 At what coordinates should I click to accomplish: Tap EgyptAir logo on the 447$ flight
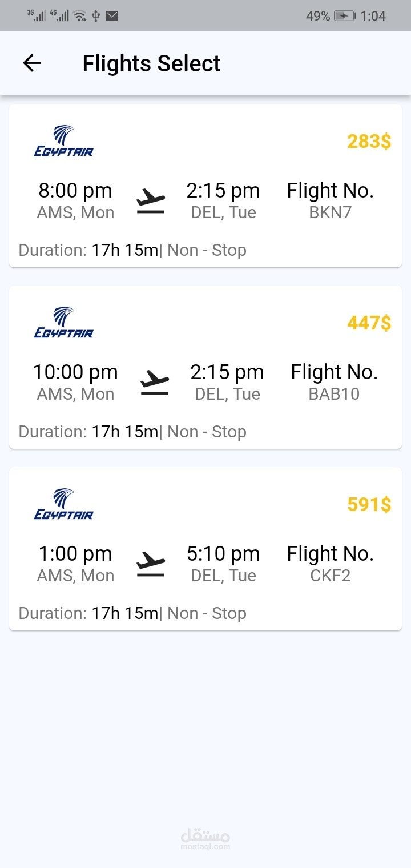click(x=63, y=323)
